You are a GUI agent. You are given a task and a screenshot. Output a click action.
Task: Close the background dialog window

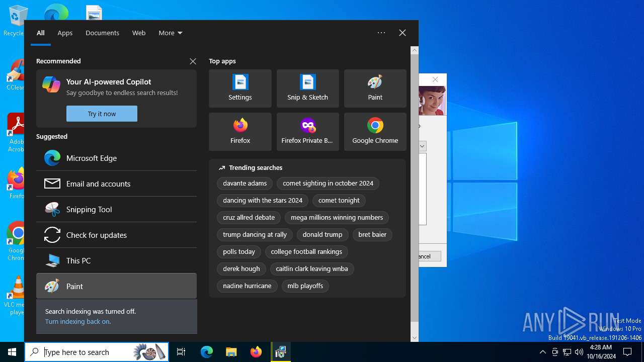tap(435, 79)
